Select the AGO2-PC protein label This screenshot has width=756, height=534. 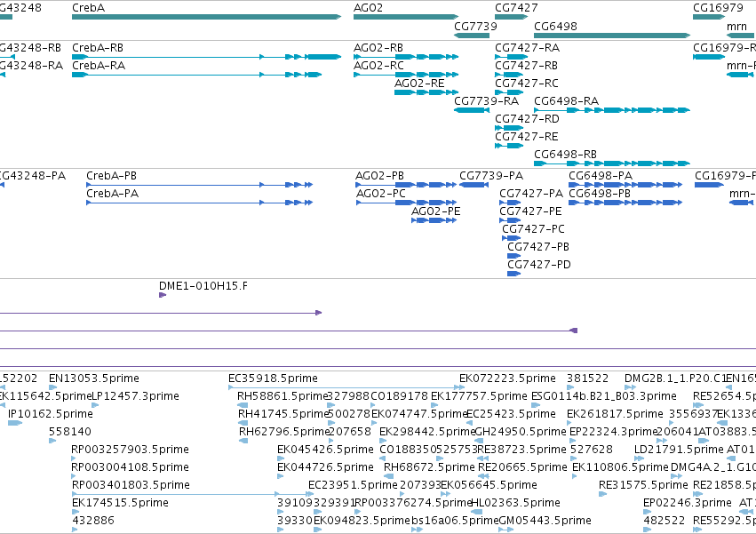[x=381, y=194]
